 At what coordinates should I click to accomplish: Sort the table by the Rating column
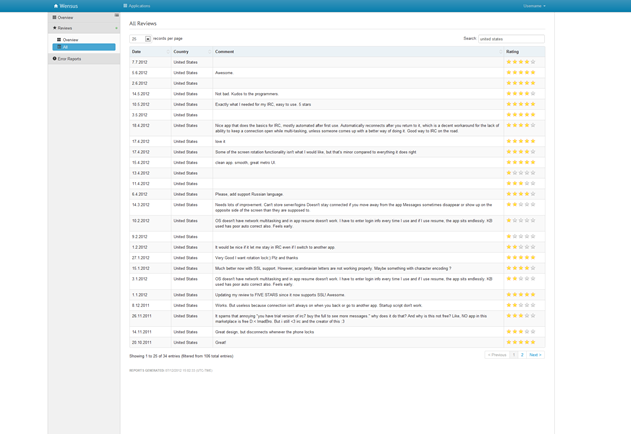(524, 51)
